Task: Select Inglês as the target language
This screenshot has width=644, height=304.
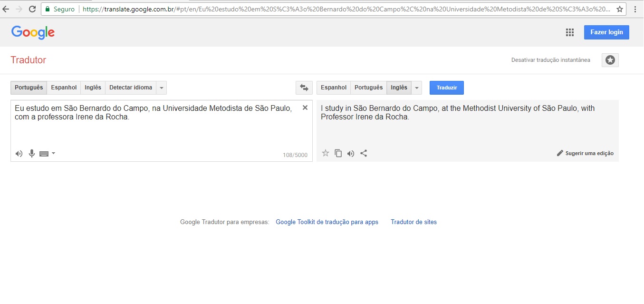Action: 399,88
